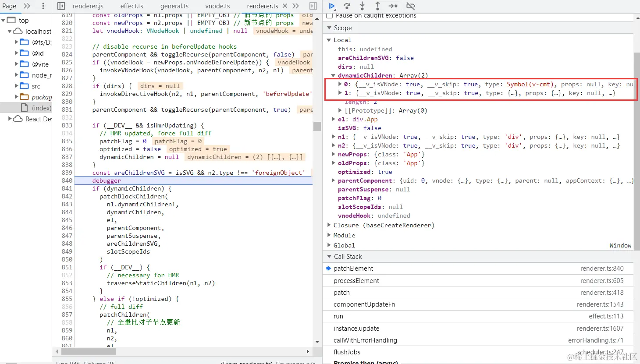
Task: Expand the n1 variable
Action: (x=334, y=137)
